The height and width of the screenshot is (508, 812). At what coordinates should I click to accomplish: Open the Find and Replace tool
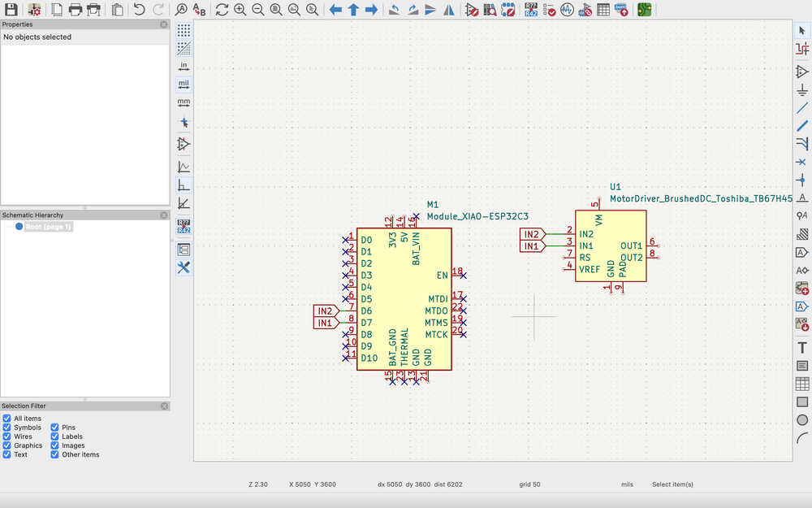click(x=199, y=10)
